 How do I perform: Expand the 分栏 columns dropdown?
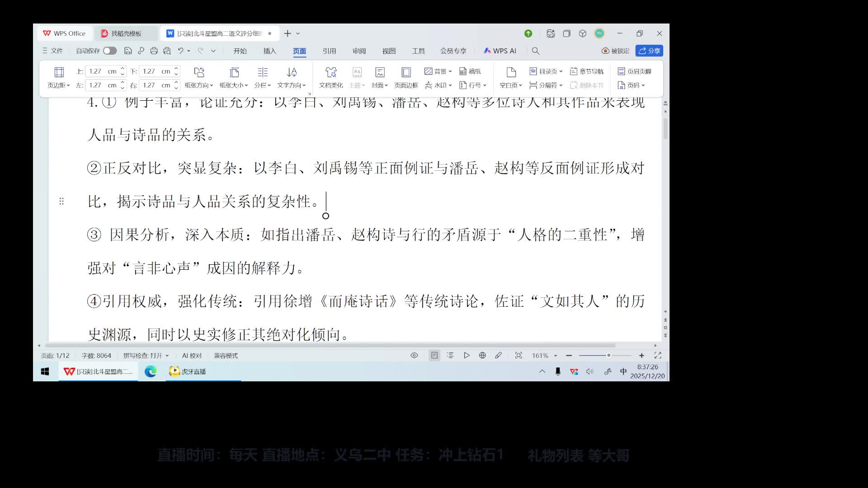tap(262, 85)
